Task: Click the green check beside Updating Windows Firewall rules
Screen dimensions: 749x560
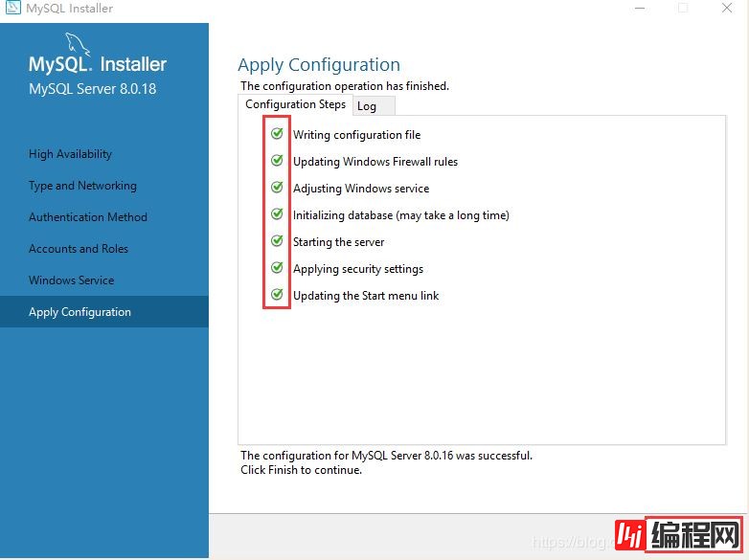Action: click(x=277, y=160)
